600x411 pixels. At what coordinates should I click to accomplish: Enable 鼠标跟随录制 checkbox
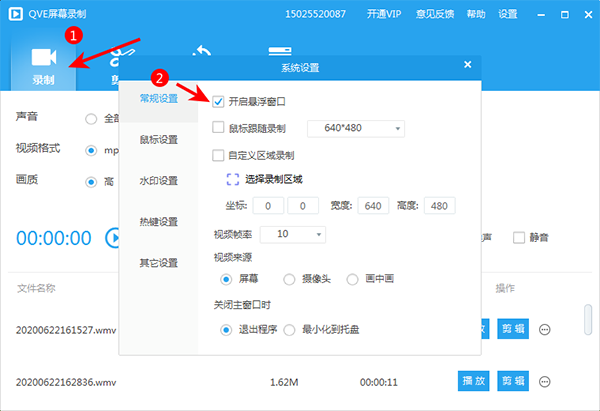(219, 128)
